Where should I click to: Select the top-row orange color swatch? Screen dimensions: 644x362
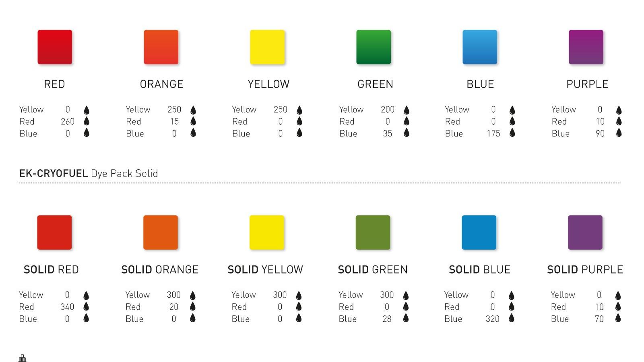click(x=161, y=47)
